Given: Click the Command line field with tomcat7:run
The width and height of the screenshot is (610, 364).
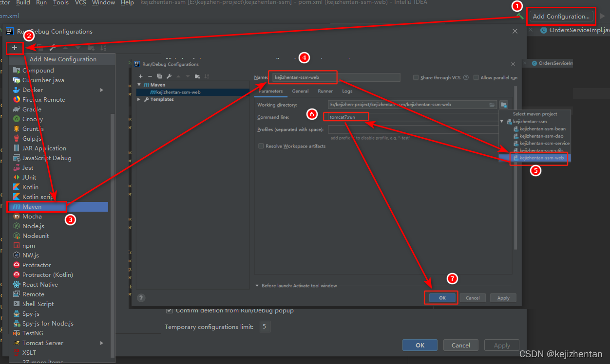Looking at the screenshot, I should click(x=413, y=117).
